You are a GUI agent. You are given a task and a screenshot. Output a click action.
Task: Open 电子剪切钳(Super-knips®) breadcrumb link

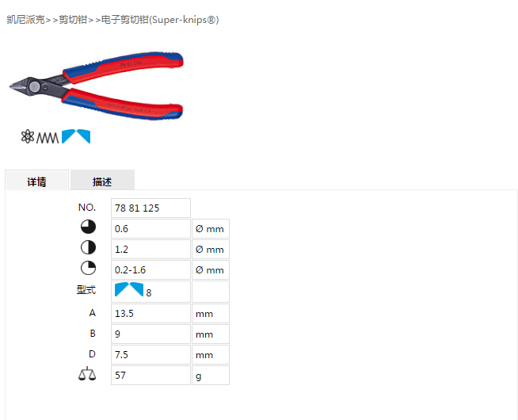(160, 20)
